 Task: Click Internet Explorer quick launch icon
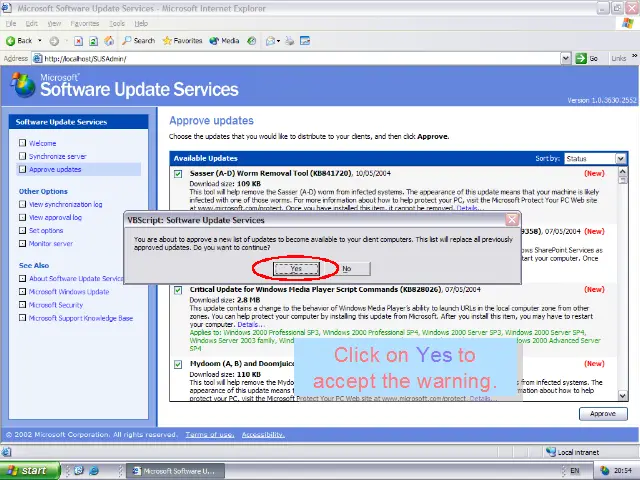click(94, 471)
